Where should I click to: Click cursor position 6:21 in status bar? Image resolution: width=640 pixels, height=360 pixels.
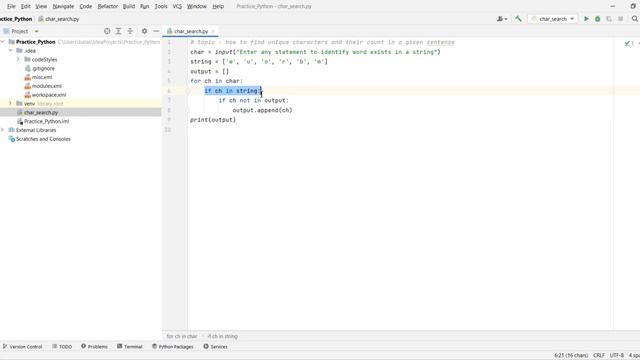click(571, 356)
